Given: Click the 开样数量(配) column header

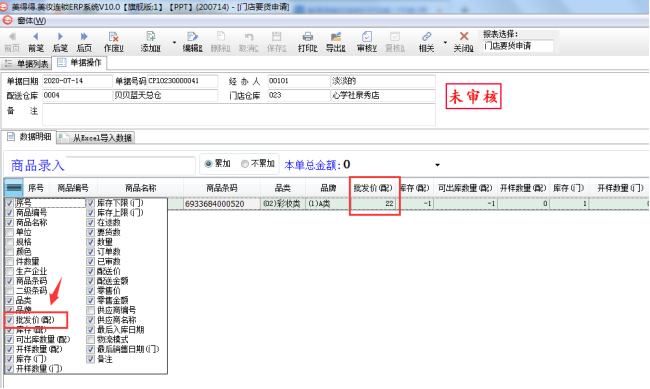Looking at the screenshot, I should click(523, 188).
